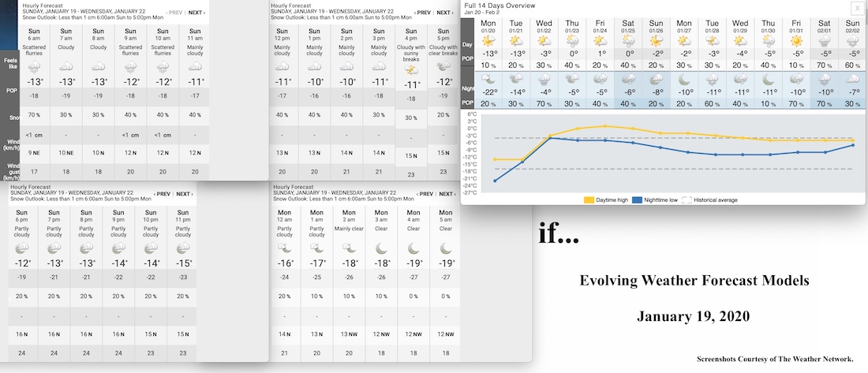Click mainly cloudy icon for Sun 12 pm
Image resolution: width=868 pixels, height=373 pixels.
tap(282, 67)
